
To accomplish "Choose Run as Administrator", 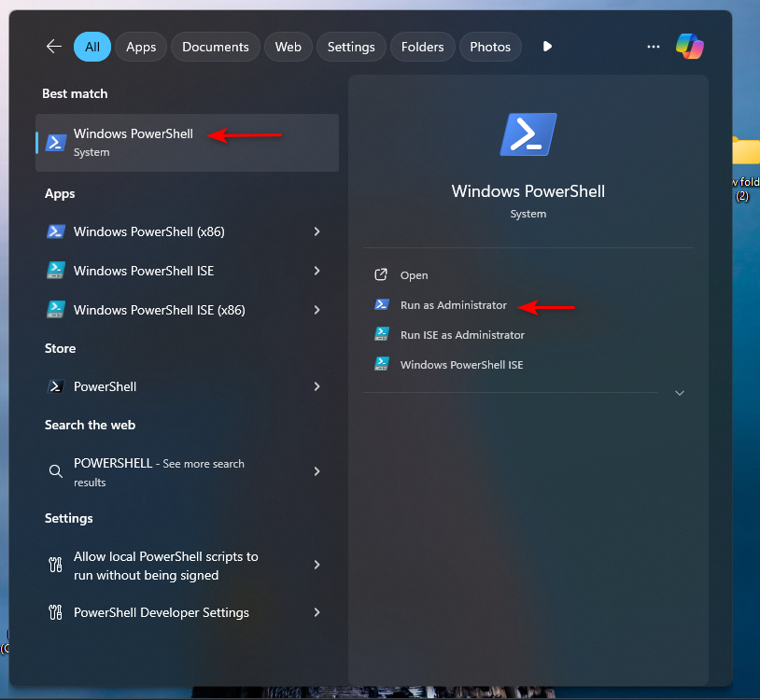I will tap(453, 305).
